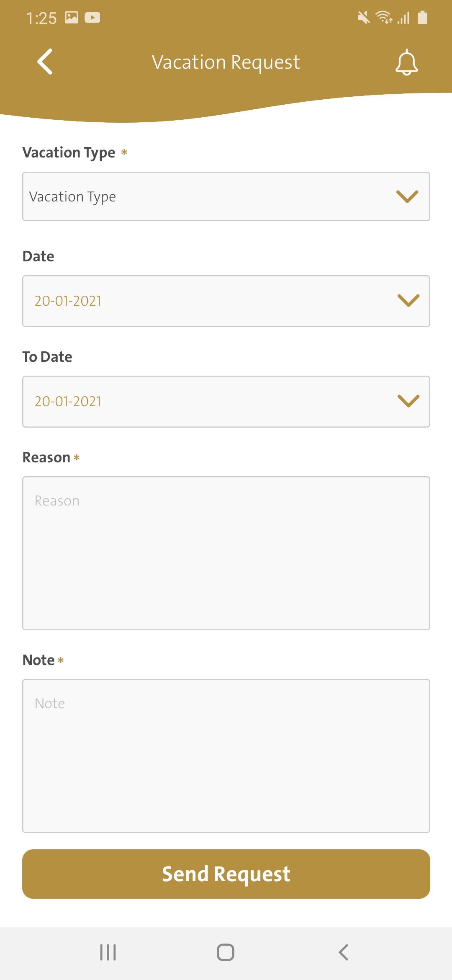Select the Vacation Type combo box
Viewport: 452px width, 980px height.
[x=226, y=196]
